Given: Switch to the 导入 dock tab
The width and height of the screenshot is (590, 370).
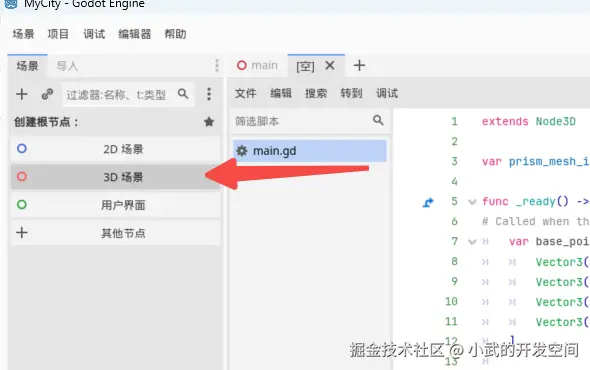Looking at the screenshot, I should pos(67,66).
